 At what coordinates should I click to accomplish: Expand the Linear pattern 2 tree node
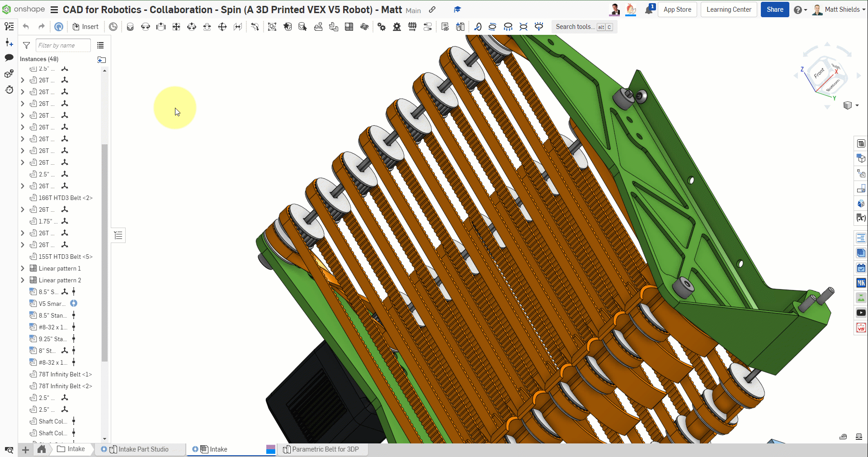23,280
